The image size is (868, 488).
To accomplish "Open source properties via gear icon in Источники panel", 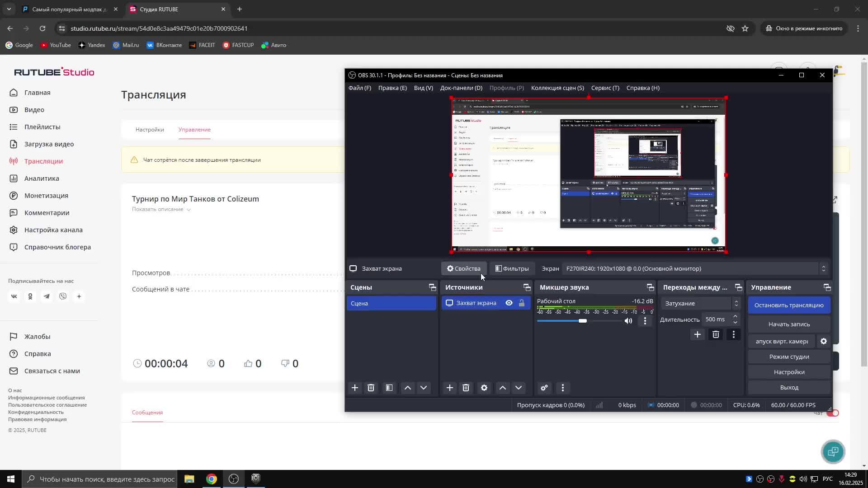I will pos(484,388).
